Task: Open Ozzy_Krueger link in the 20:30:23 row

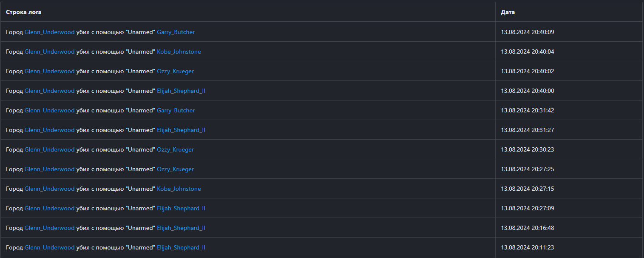Action: [175, 149]
